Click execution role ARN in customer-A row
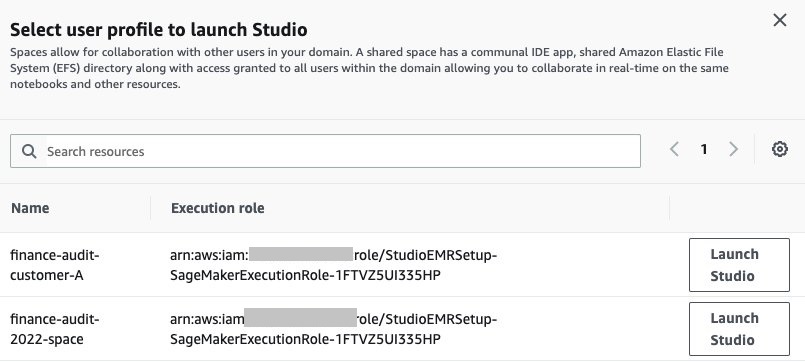The height and width of the screenshot is (362, 805). [334, 265]
